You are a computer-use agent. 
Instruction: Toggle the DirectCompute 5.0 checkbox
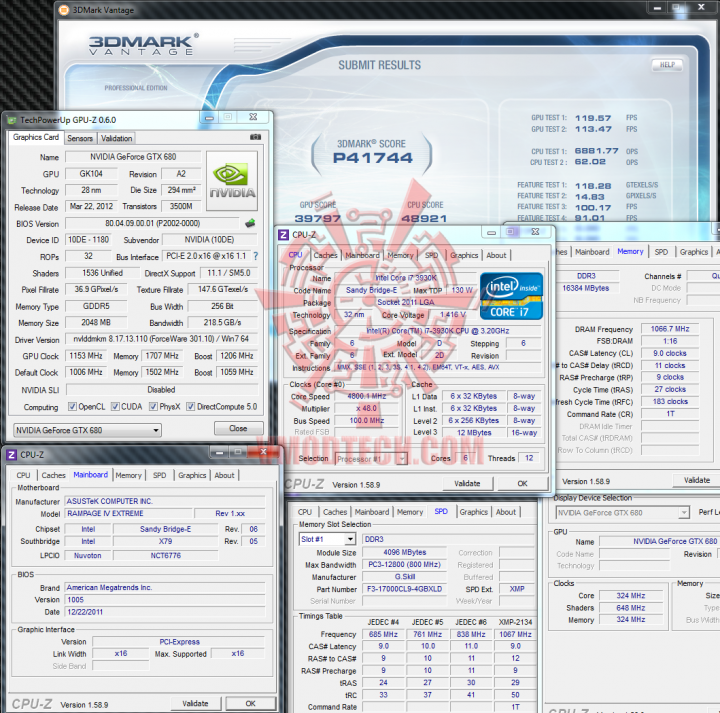click(x=191, y=407)
